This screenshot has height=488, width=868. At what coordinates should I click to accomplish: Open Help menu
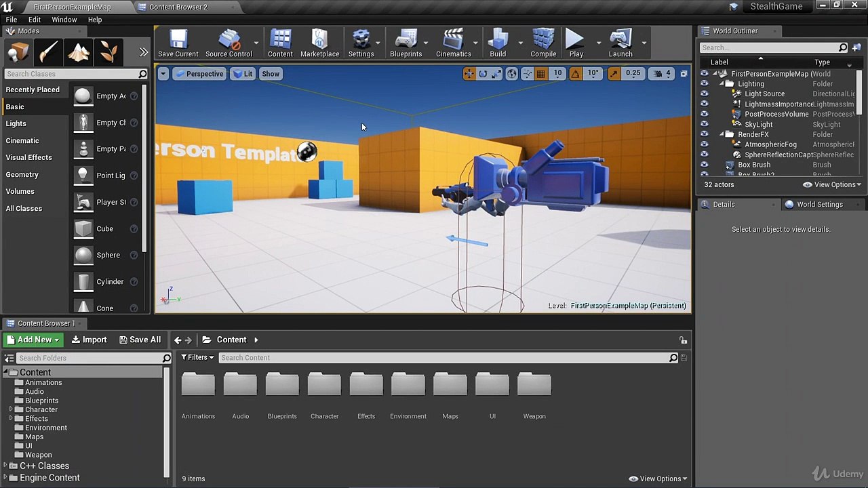[95, 20]
